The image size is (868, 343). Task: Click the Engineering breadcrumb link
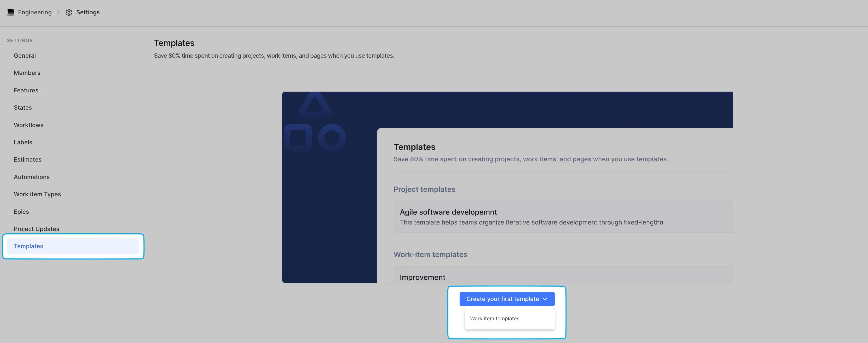35,13
